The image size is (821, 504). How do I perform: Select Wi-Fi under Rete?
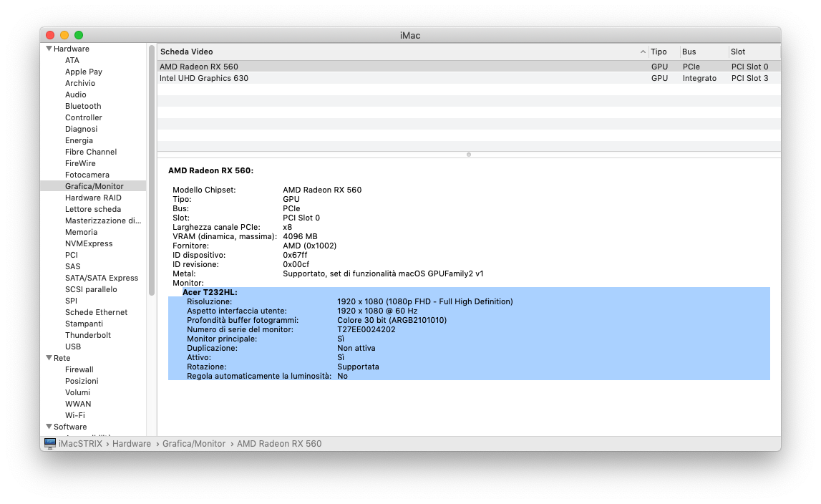[75, 415]
